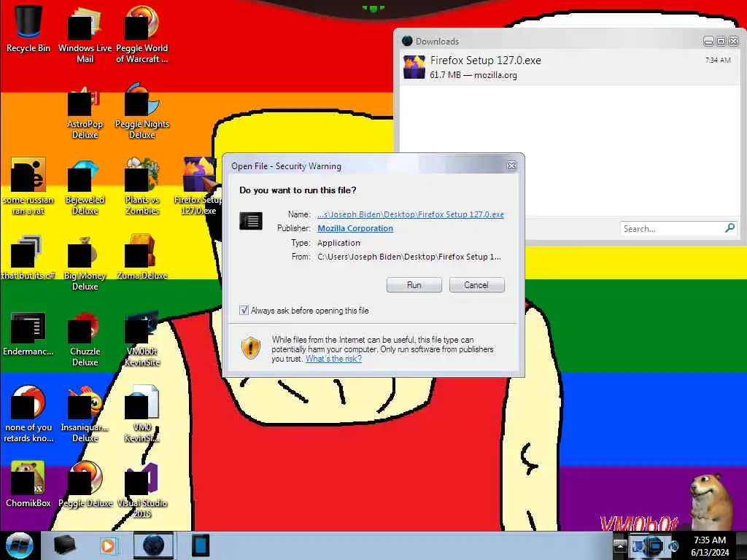
Task: Maximize the Downloads window
Action: (x=721, y=42)
